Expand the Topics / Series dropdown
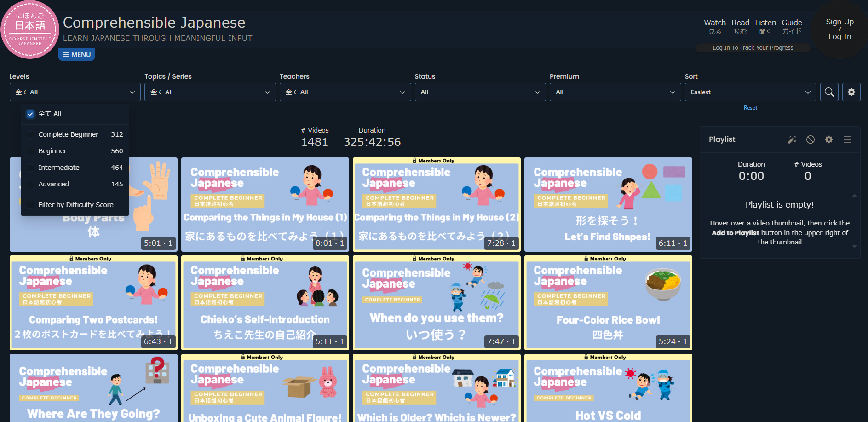Screen dimensions: 868x422 (x=210, y=92)
